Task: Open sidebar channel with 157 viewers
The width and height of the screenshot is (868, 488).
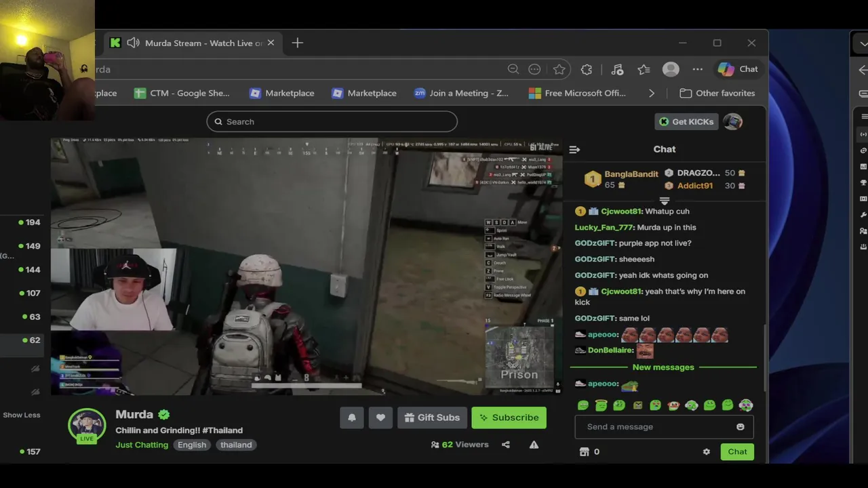Action: click(x=29, y=451)
